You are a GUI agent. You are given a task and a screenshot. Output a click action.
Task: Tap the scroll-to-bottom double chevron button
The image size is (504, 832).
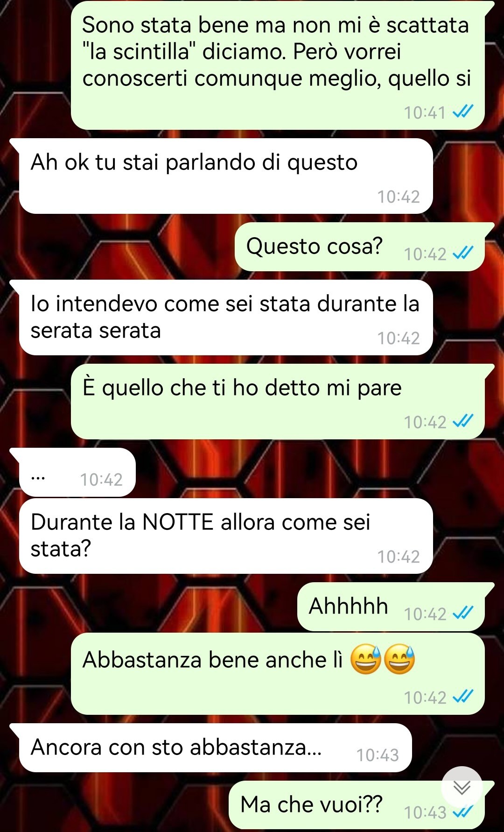tap(462, 788)
